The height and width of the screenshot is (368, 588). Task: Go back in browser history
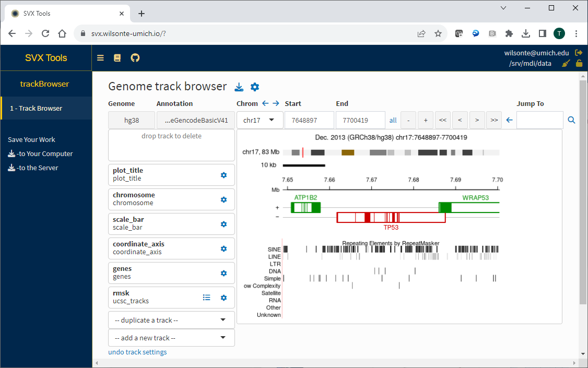(12, 34)
